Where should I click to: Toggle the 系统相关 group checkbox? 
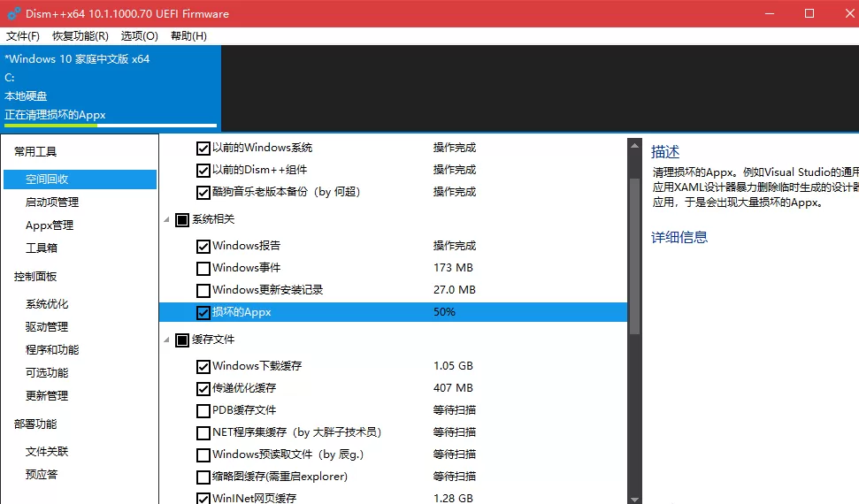pyautogui.click(x=182, y=219)
